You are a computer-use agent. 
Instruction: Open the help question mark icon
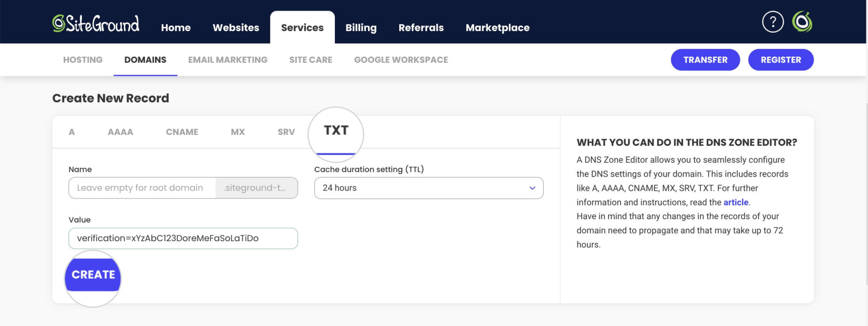pos(773,22)
